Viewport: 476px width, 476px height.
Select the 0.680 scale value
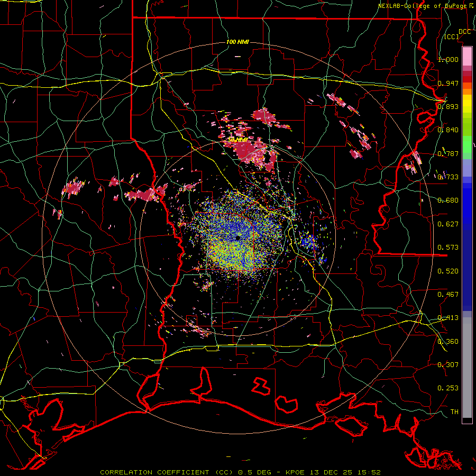point(448,200)
